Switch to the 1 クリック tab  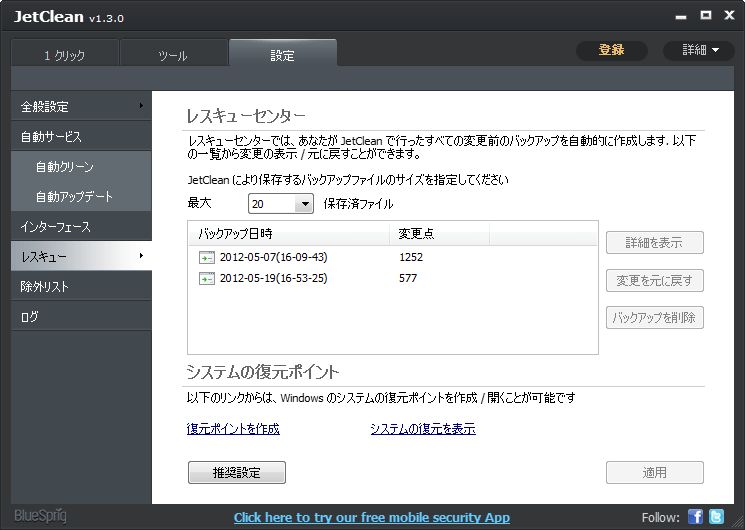pyautogui.click(x=65, y=55)
